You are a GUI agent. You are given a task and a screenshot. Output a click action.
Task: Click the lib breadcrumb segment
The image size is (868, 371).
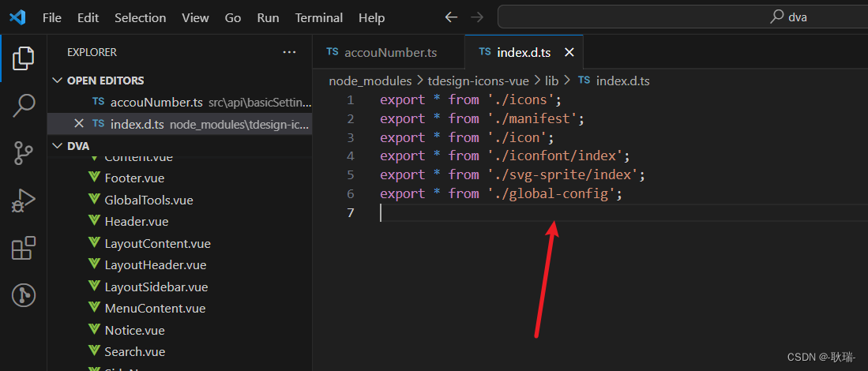click(552, 81)
